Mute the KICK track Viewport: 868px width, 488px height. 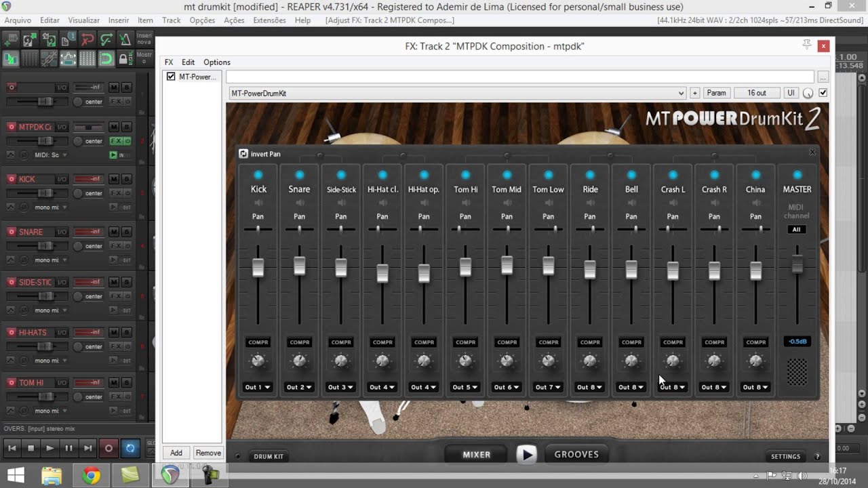(113, 179)
